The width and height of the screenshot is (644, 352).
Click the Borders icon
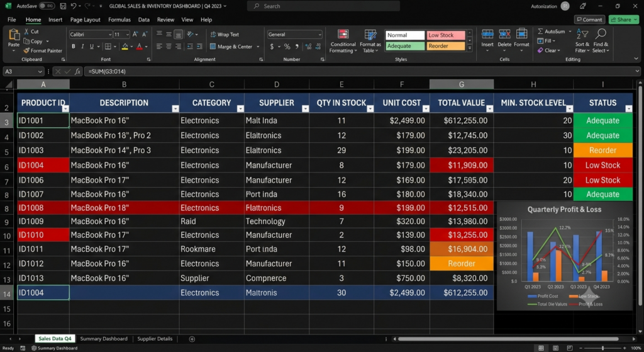108,47
